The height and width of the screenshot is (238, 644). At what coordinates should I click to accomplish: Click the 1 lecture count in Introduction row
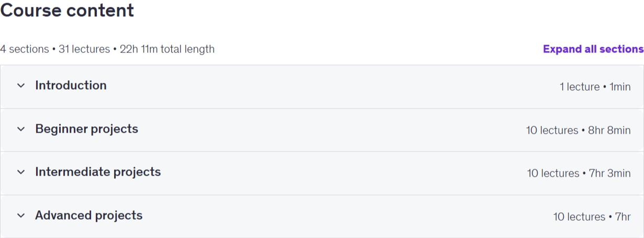[580, 87]
